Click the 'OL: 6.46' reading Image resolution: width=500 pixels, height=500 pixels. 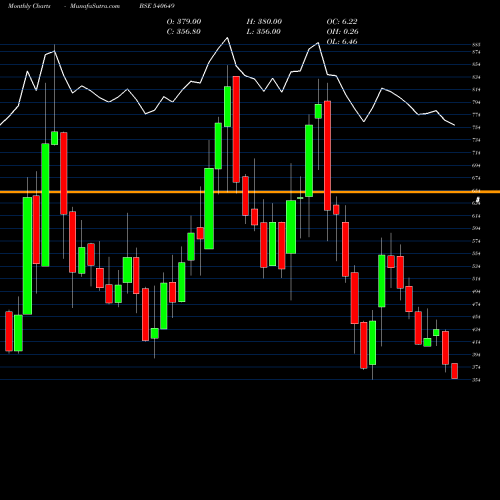[342, 41]
